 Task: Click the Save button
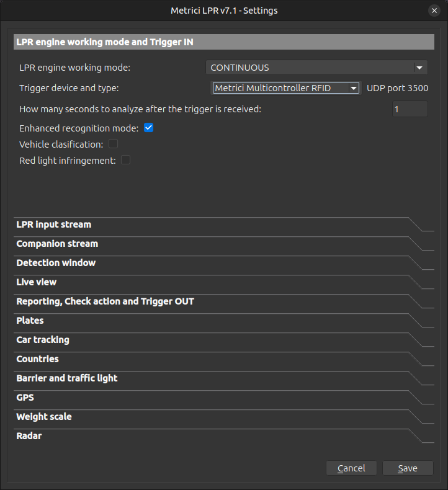pyautogui.click(x=408, y=468)
